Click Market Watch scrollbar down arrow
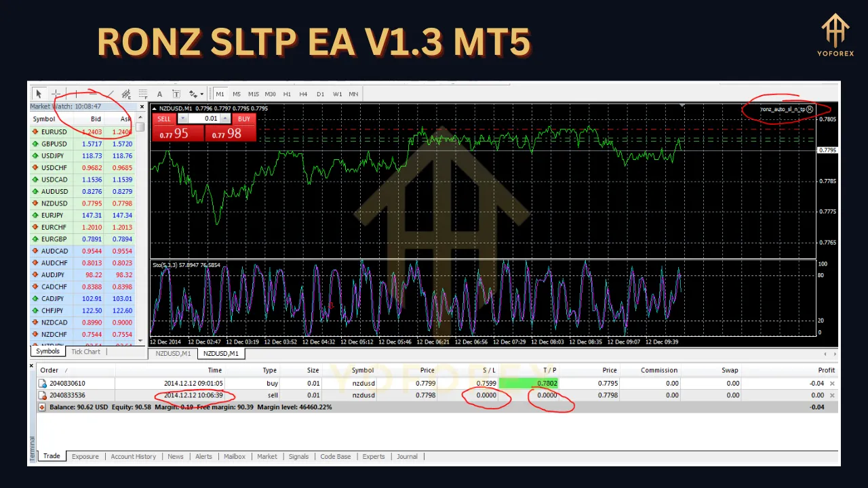The height and width of the screenshot is (488, 868). tap(141, 341)
